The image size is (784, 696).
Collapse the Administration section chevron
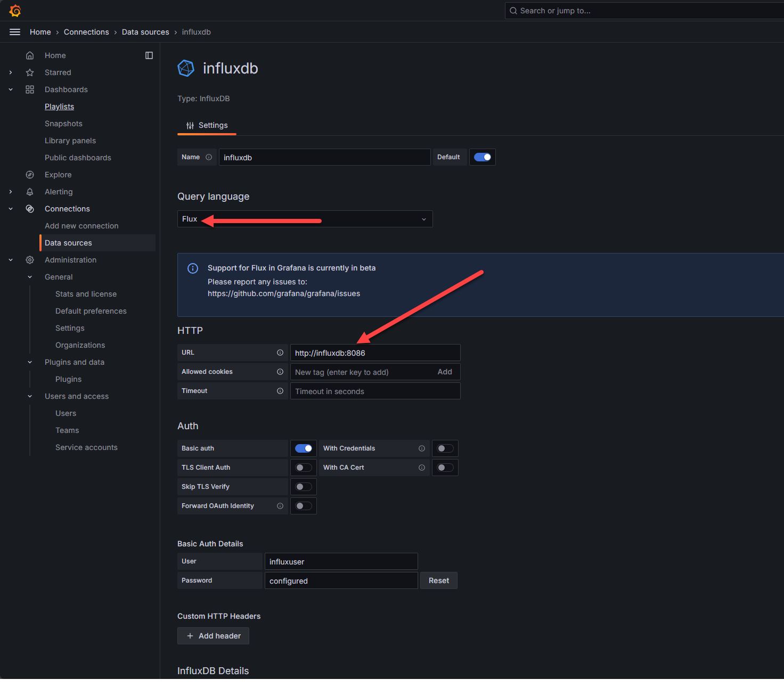coord(11,260)
